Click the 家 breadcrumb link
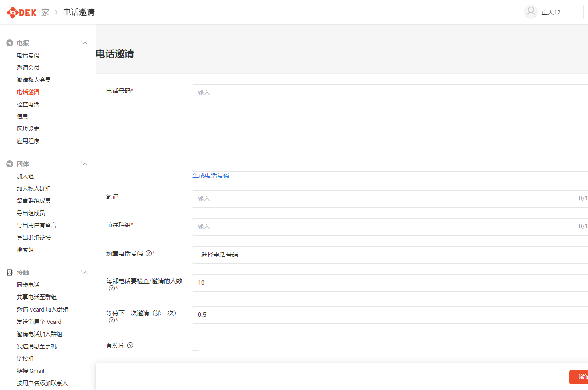The height and width of the screenshot is (390, 588). coord(45,12)
